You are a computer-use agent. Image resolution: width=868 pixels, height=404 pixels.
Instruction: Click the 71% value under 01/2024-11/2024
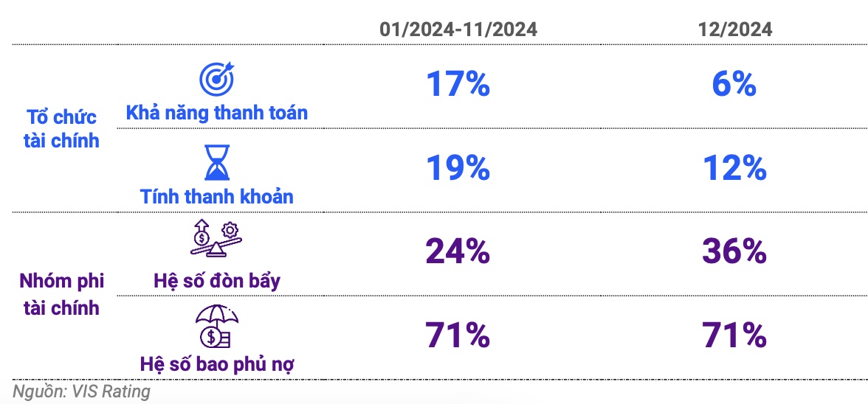click(458, 335)
